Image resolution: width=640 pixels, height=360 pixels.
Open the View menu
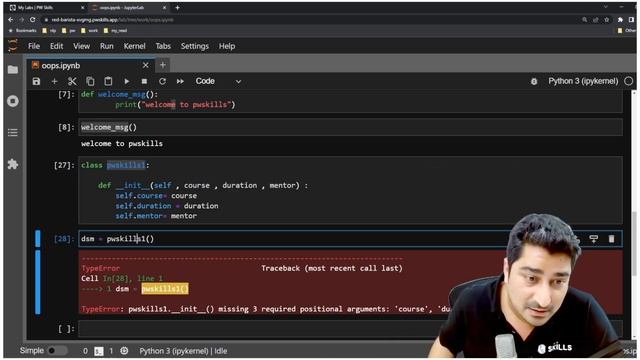point(81,46)
